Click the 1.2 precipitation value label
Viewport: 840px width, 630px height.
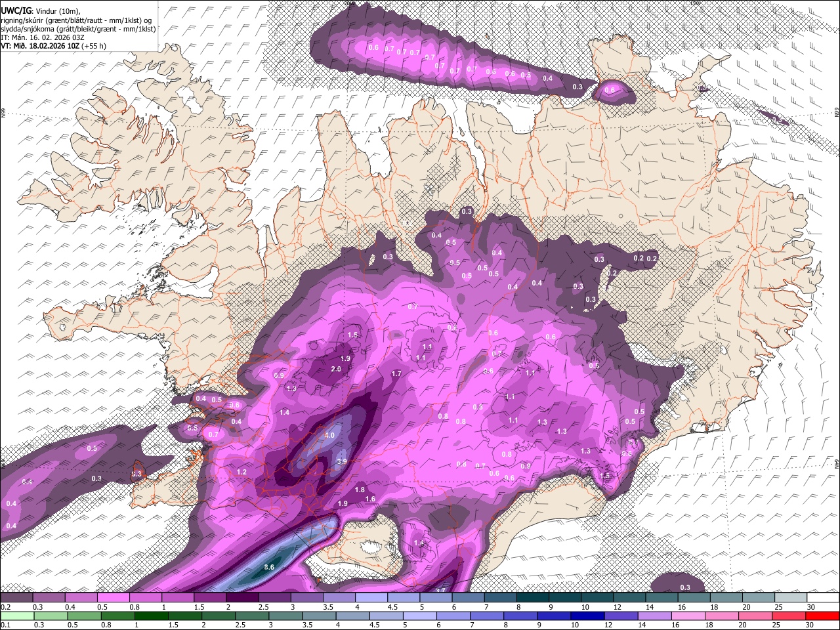click(241, 472)
